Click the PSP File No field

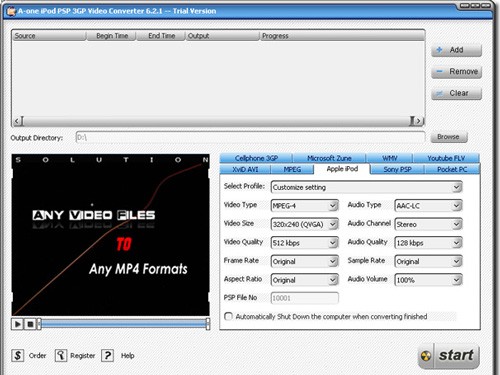305,298
